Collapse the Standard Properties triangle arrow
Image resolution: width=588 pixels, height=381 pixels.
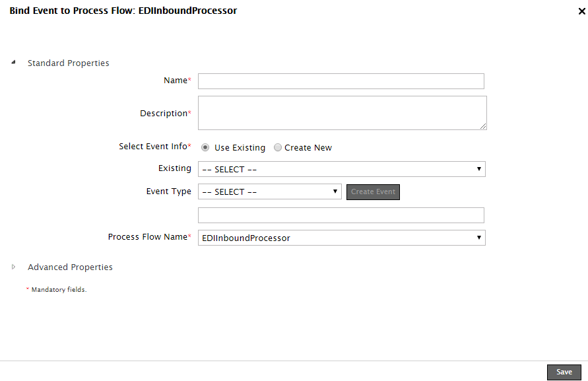pos(13,63)
